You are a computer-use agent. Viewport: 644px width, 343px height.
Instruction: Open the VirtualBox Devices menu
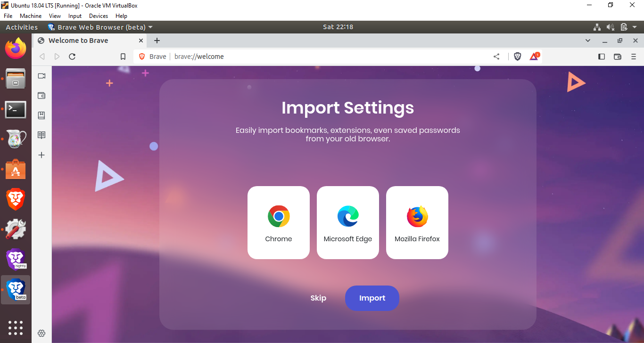[99, 16]
